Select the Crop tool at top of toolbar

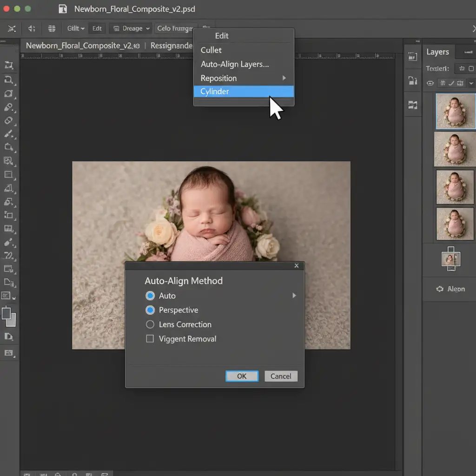(x=8, y=66)
